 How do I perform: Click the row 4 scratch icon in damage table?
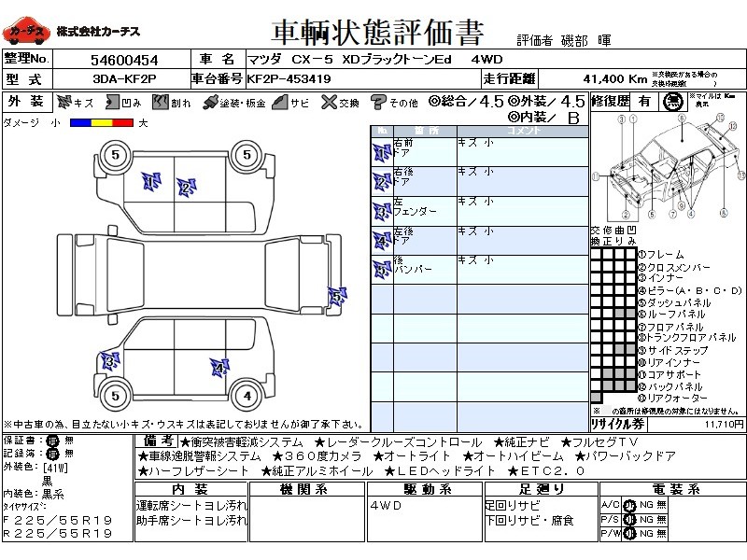[382, 241]
